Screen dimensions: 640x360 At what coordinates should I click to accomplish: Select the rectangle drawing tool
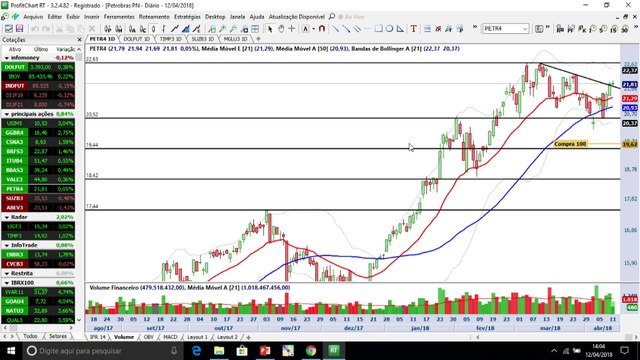[x=379, y=29]
